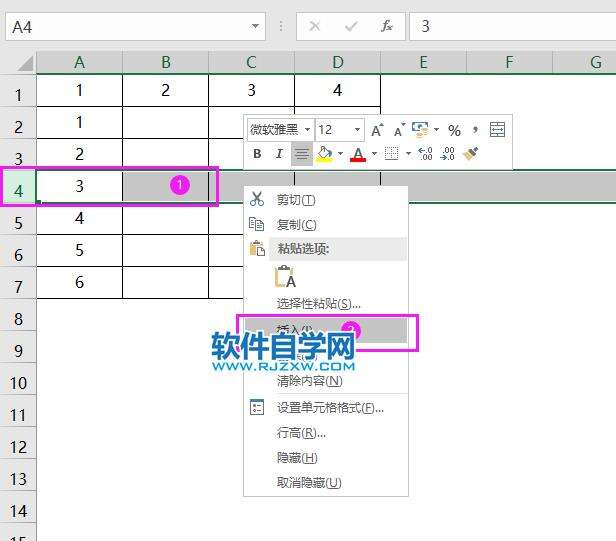The image size is (616, 541).
Task: Click increase decimal icon in mini toolbar
Action: pyautogui.click(x=425, y=154)
